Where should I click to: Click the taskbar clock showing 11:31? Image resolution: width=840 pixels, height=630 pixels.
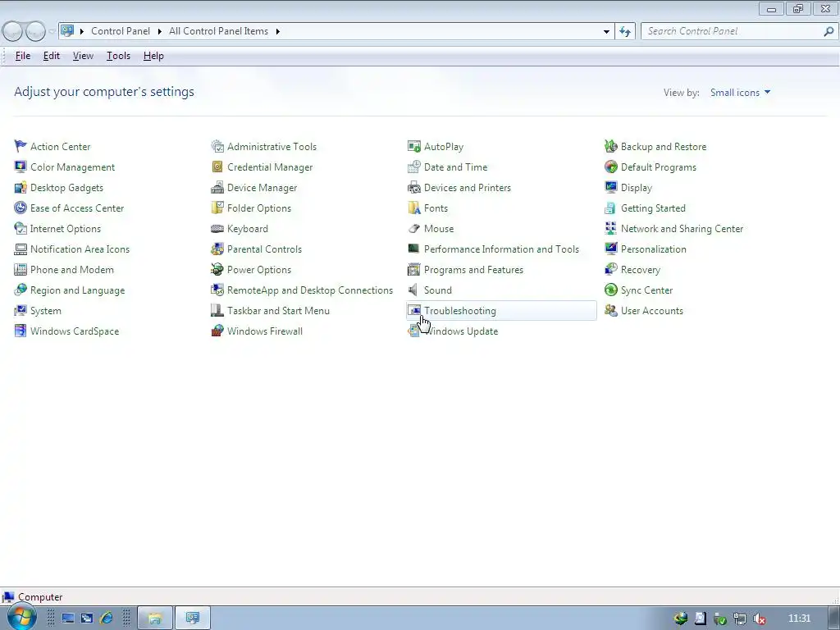[799, 619]
